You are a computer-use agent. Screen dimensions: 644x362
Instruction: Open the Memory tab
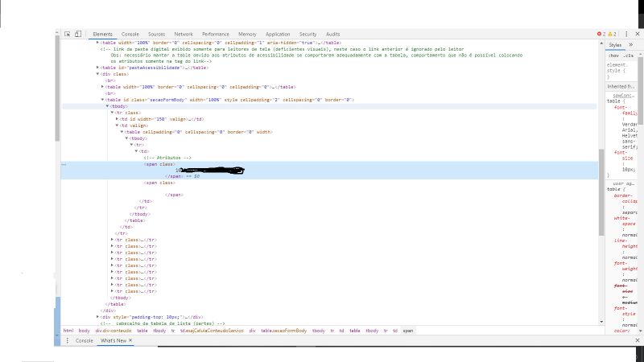pos(247,34)
